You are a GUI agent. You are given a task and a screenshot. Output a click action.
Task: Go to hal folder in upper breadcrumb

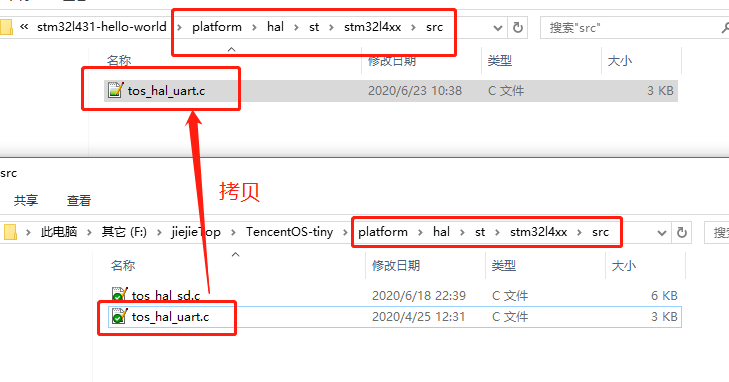click(x=275, y=27)
